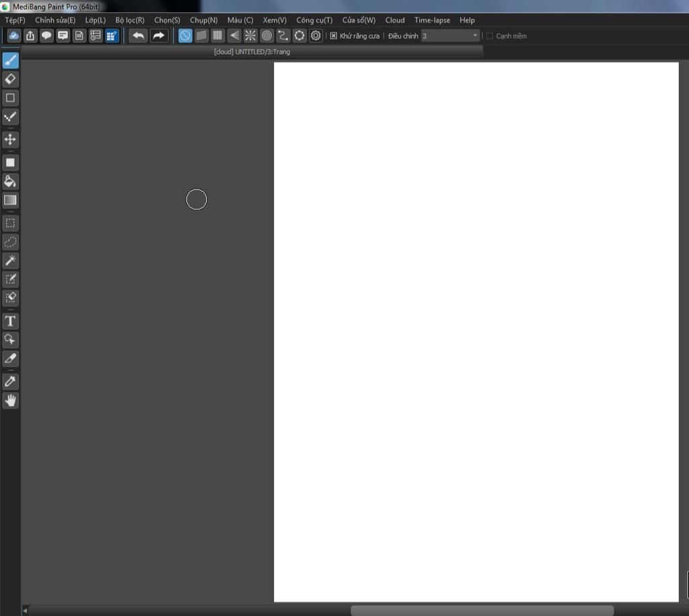The width and height of the screenshot is (689, 616).
Task: Select the Select Eraser tool
Action: tap(11, 298)
